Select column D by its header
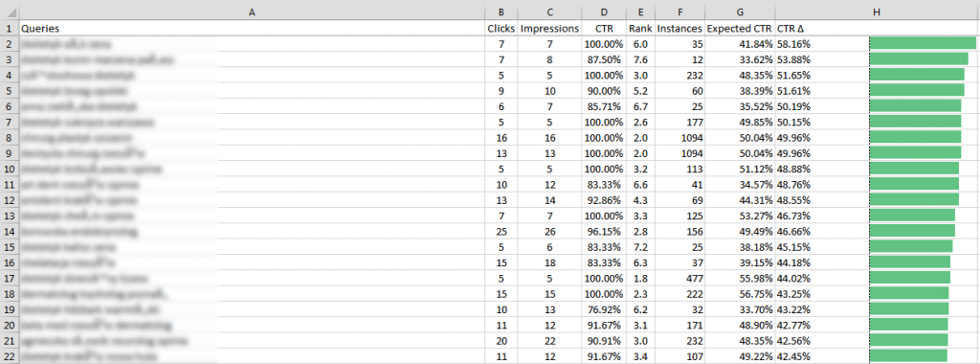The image size is (980, 364). pyautogui.click(x=603, y=11)
